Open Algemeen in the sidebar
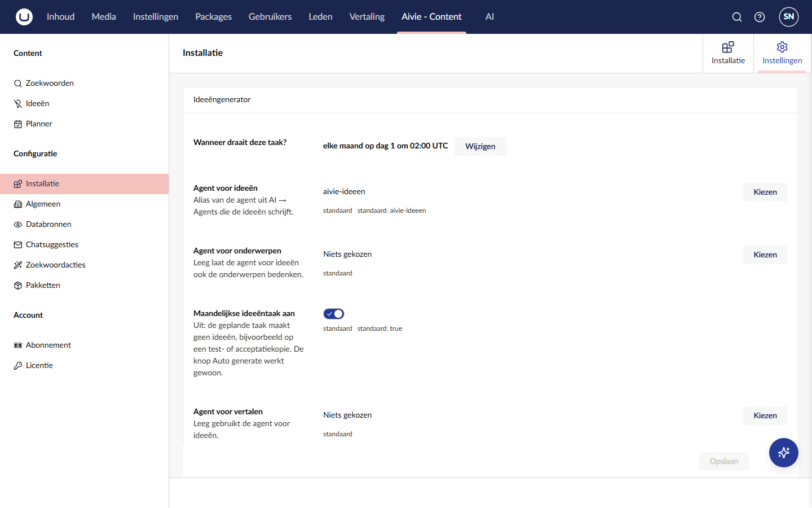Viewport: 812px width, 508px height. click(x=85, y=204)
